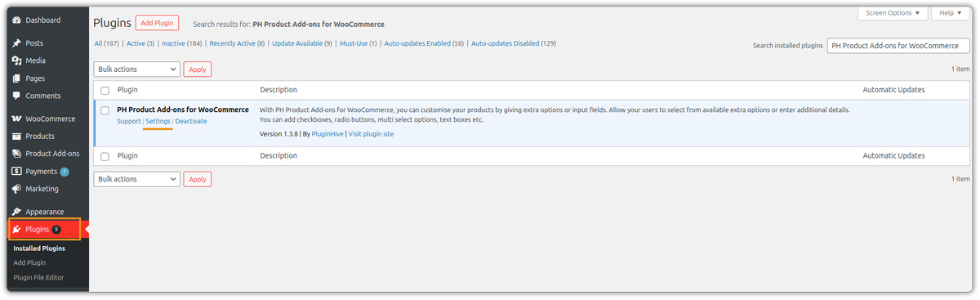The width and height of the screenshot is (980, 300).
Task: Check the PH Product Add-ons plugin checkbox
Action: pyautogui.click(x=105, y=110)
